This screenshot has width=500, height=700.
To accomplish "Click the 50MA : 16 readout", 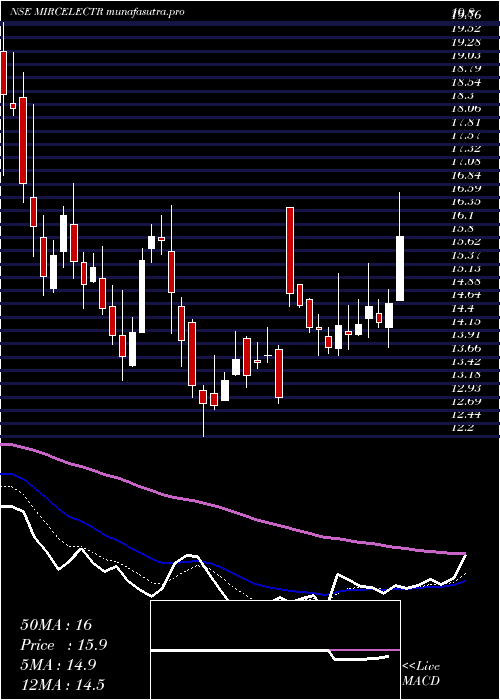I will [56, 625].
